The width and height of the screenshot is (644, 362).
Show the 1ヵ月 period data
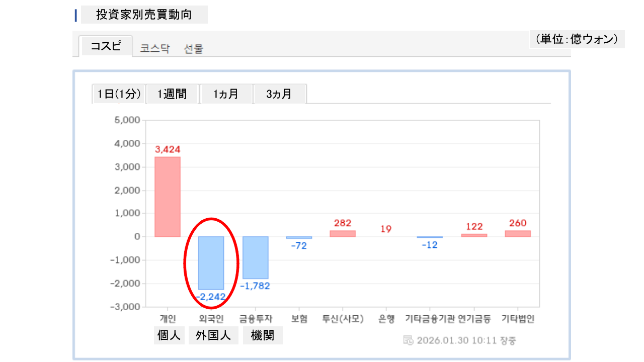click(226, 94)
